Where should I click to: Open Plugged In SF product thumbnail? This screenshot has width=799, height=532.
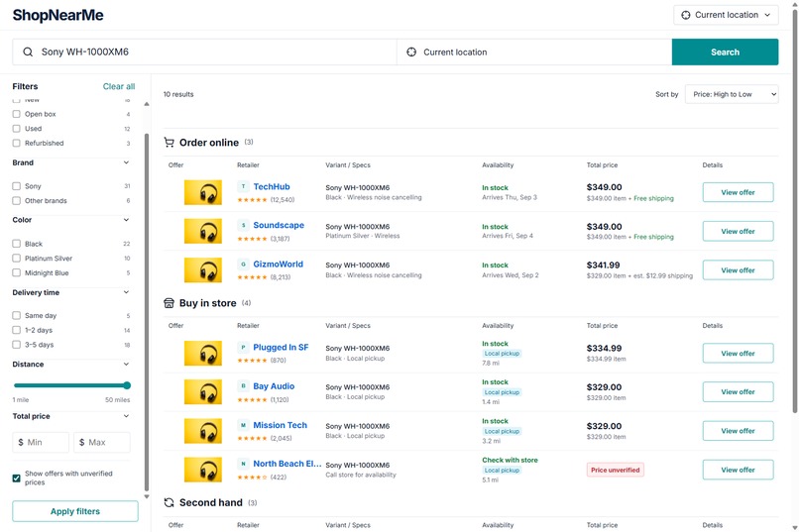(203, 354)
